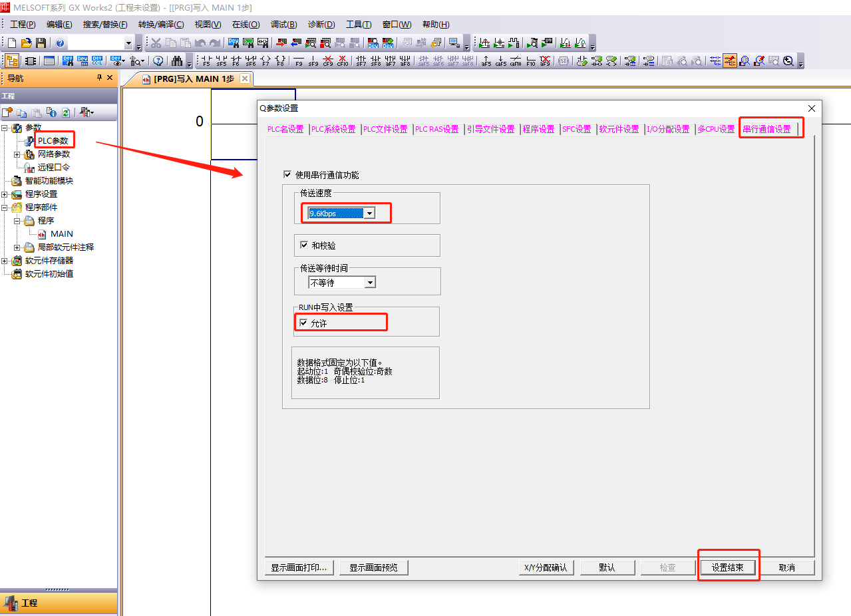The width and height of the screenshot is (851, 616).
Task: Switch to the PLC系统设置 tab
Action: (x=333, y=129)
